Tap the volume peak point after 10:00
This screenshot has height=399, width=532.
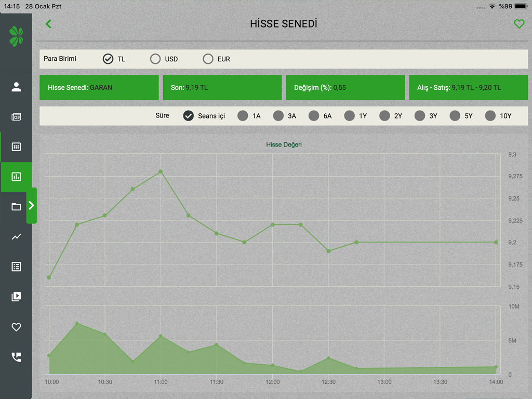coord(77,323)
